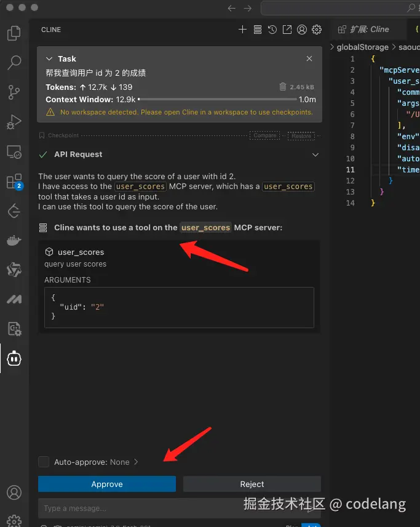Open Cline Settings gear in toolbar
This screenshot has width=420, height=527.
[317, 30]
